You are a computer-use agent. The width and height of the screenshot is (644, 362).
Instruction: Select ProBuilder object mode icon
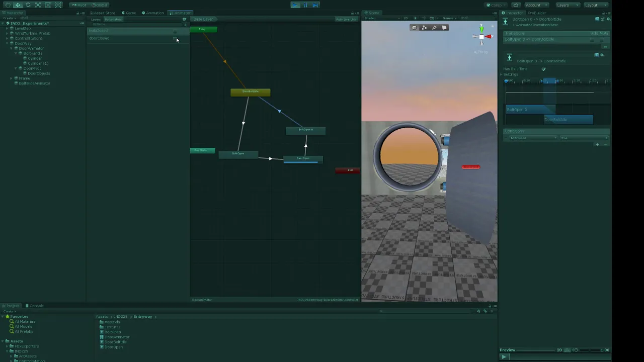pyautogui.click(x=414, y=28)
